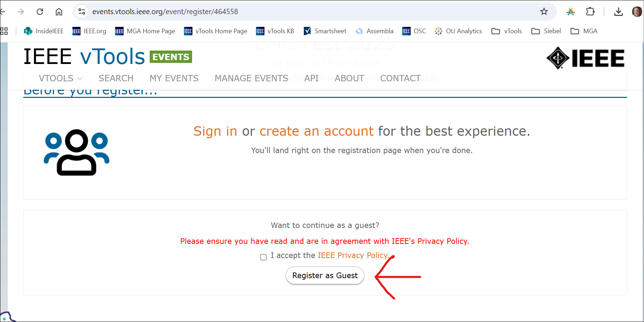Open the IEEE Privacy Policy link
Image resolution: width=644 pixels, height=322 pixels.
pos(353,255)
